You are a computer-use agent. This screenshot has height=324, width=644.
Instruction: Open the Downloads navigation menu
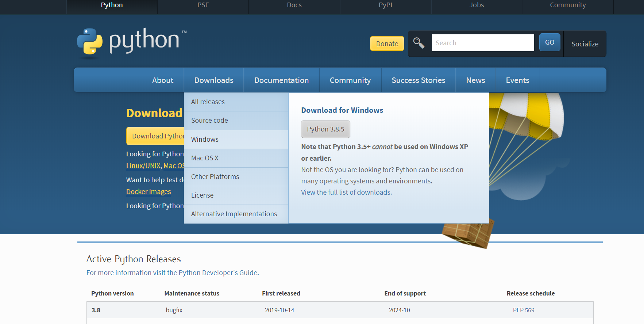pyautogui.click(x=214, y=80)
